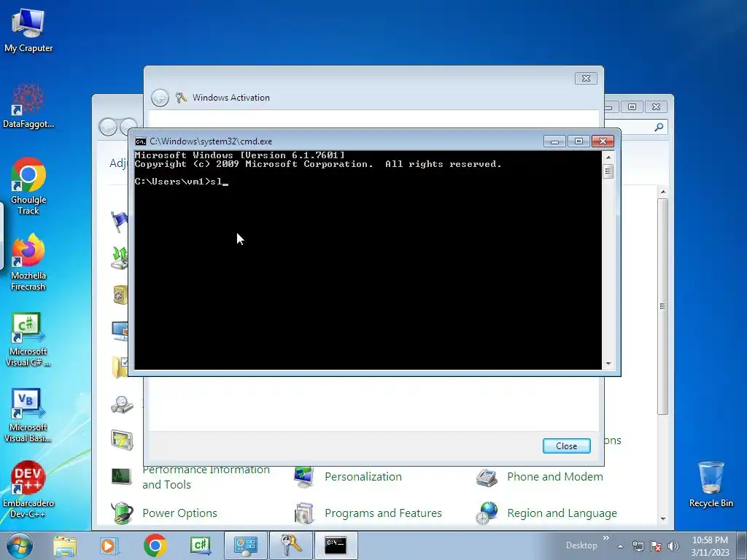Viewport: 747px width, 560px height.
Task: Open the DataFaggot desktop shortcut
Action: (x=28, y=106)
